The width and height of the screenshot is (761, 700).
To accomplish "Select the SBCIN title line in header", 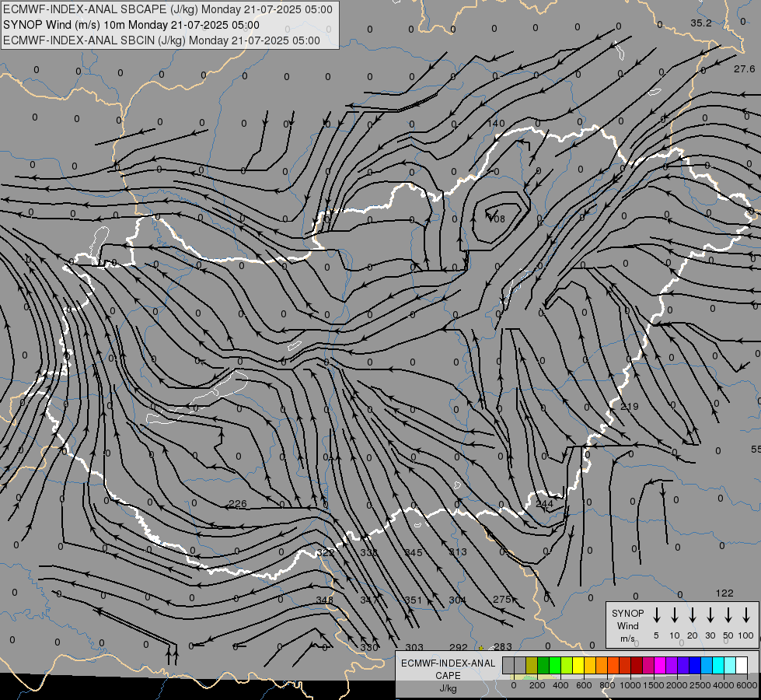I will click(x=162, y=40).
